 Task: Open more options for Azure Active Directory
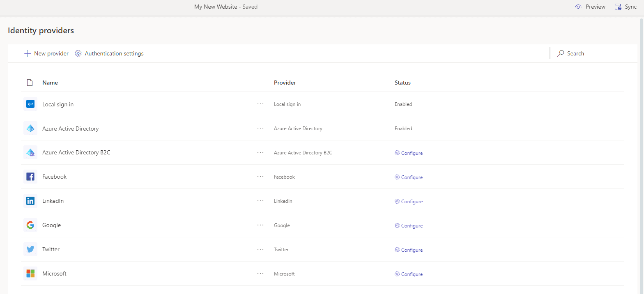(x=260, y=128)
